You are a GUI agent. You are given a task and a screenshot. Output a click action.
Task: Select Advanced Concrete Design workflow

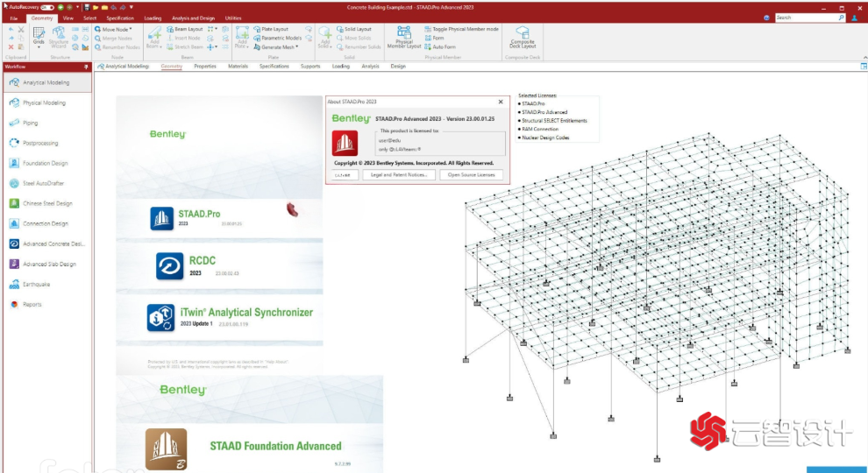(x=47, y=244)
